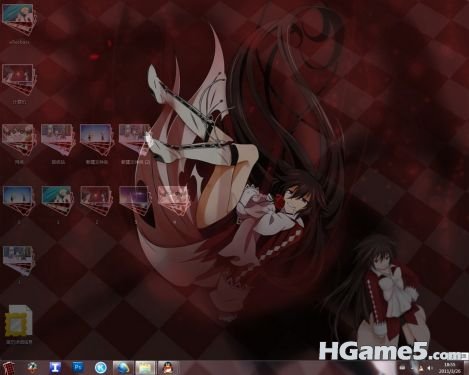Open the blue circular K music player icon
The width and height of the screenshot is (469, 375).
(100, 368)
